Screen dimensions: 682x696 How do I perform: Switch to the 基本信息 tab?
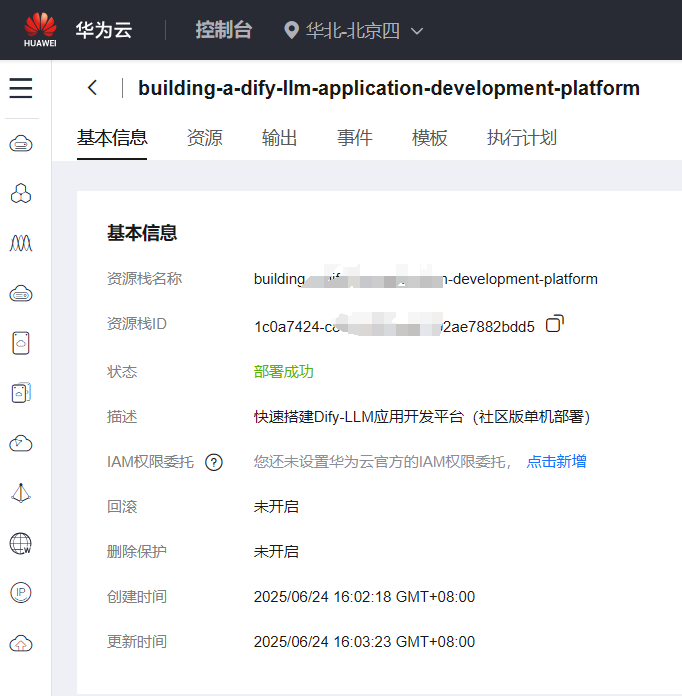[x=112, y=138]
